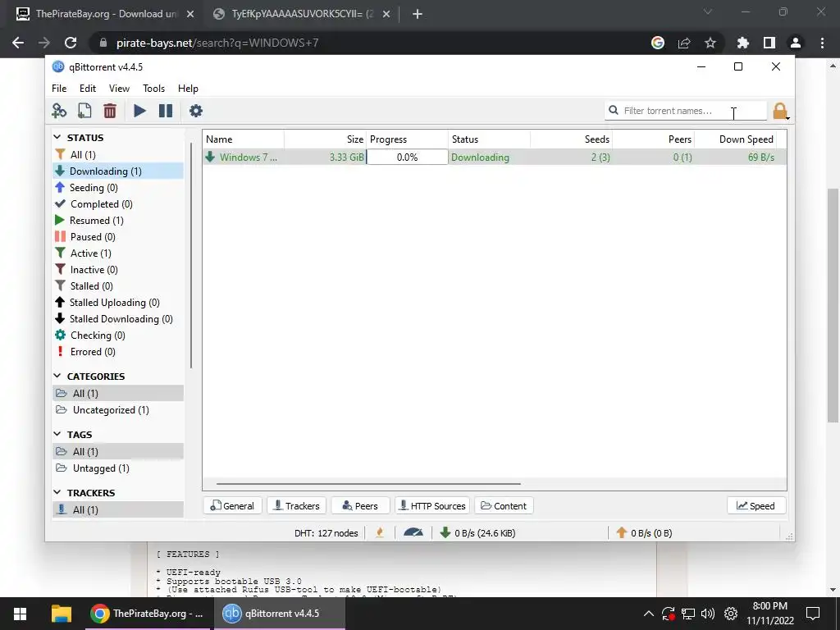Click the Pause icon in qBittorrent toolbar

(x=166, y=111)
